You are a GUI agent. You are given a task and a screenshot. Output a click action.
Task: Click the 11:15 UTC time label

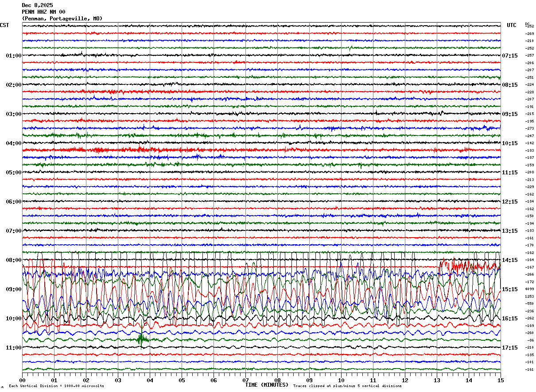pyautogui.click(x=510, y=173)
